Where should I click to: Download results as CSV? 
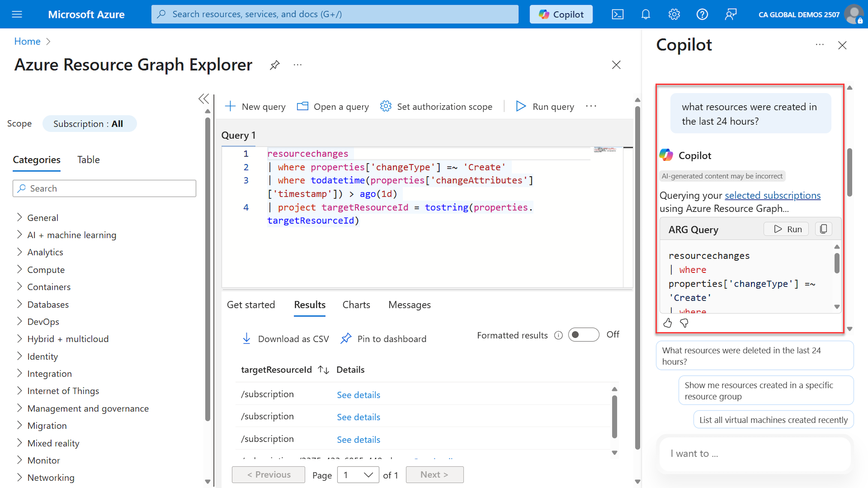pyautogui.click(x=285, y=339)
